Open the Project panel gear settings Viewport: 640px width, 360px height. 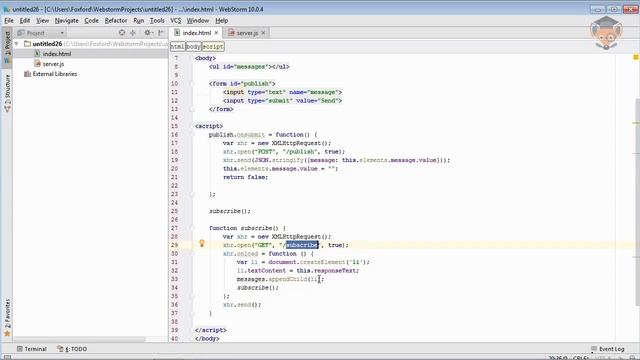(x=148, y=33)
